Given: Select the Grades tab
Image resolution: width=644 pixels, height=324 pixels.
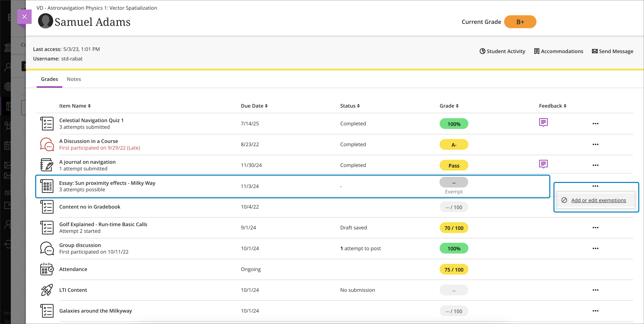Looking at the screenshot, I should coord(49,79).
